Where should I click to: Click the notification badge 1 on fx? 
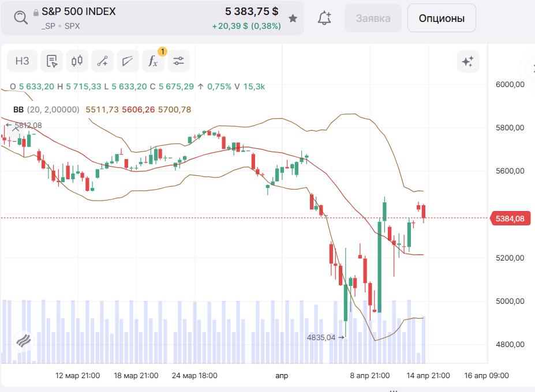162,51
